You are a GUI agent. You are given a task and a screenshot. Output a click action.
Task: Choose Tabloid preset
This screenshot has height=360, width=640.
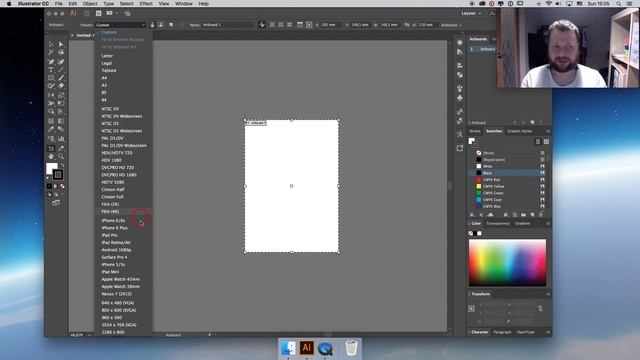pyautogui.click(x=109, y=71)
